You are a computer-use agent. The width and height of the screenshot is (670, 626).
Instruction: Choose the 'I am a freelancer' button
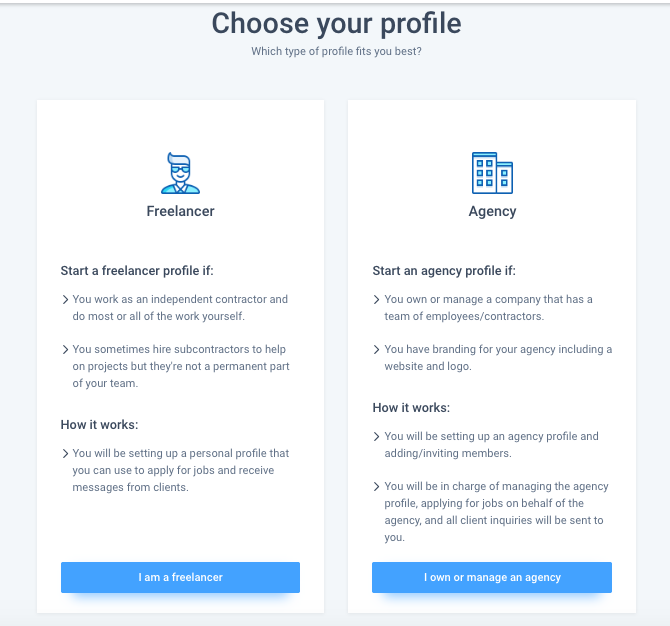pyautogui.click(x=180, y=577)
